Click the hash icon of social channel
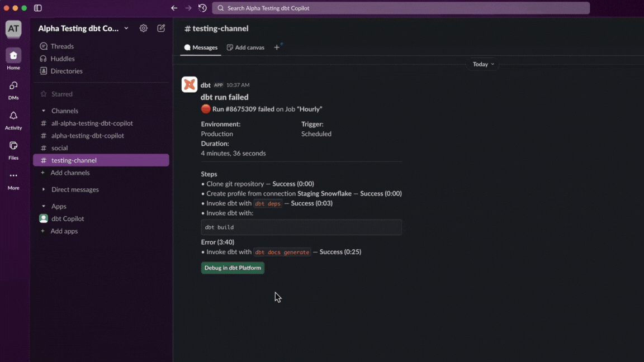 44,147
